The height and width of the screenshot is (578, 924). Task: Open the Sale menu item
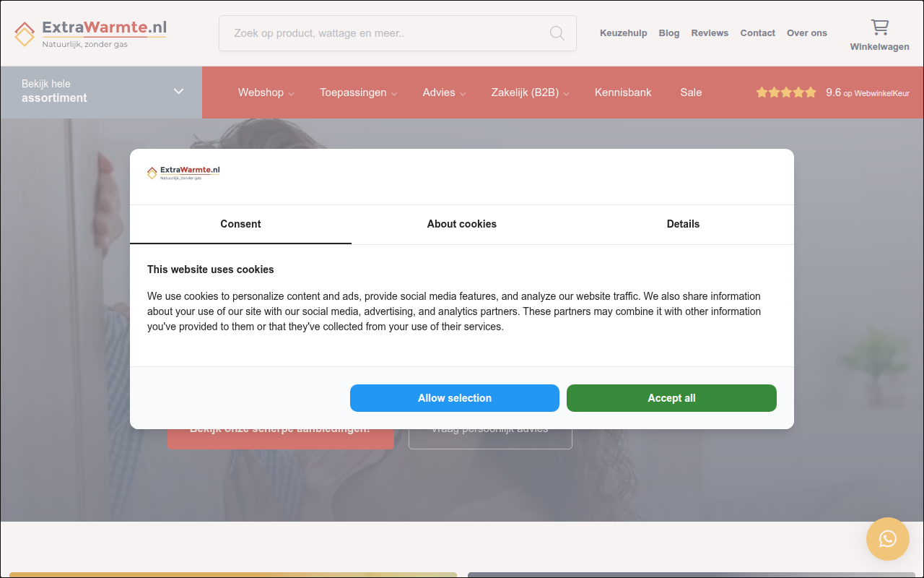pyautogui.click(x=691, y=92)
